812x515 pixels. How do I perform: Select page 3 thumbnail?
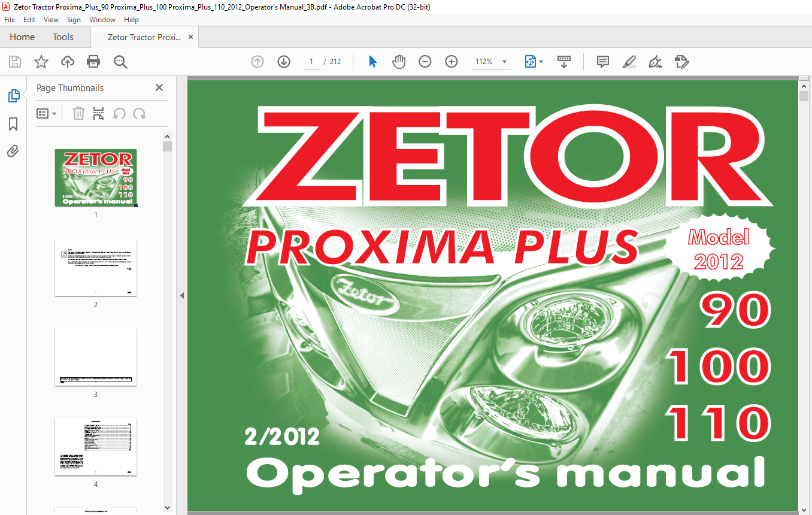coord(96,357)
